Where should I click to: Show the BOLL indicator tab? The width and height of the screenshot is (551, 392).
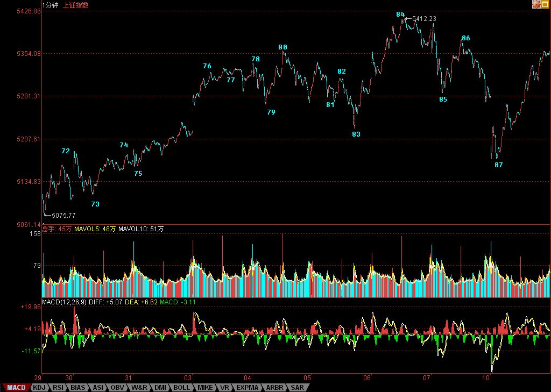[181, 387]
